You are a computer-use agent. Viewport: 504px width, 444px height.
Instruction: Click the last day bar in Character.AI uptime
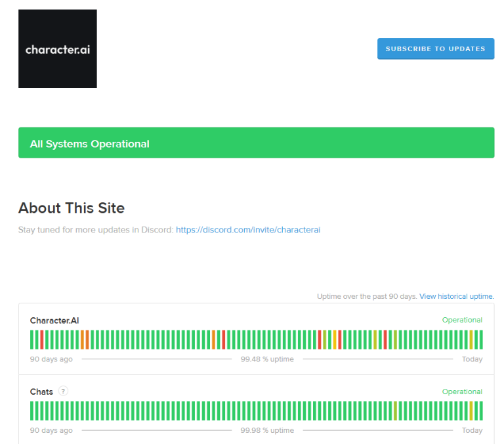point(481,340)
